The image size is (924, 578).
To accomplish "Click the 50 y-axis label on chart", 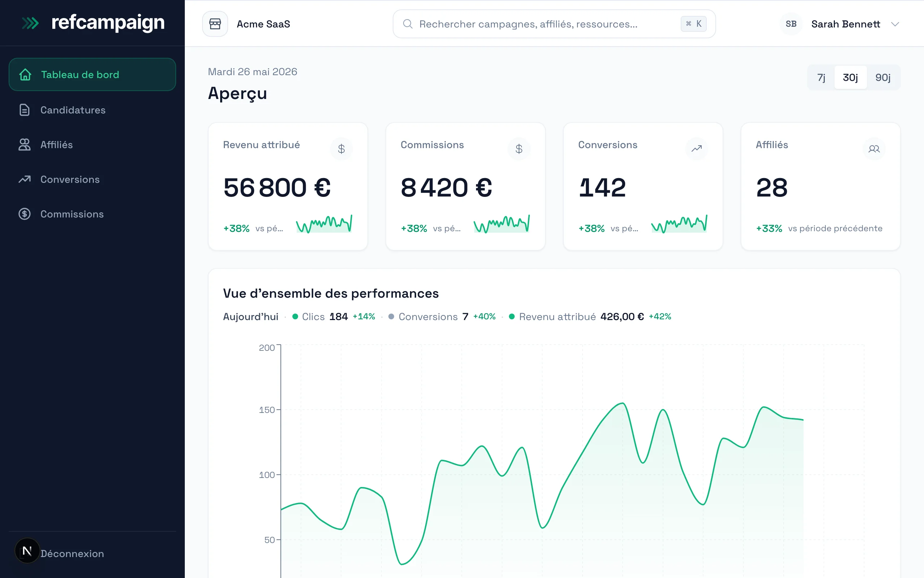I will tap(270, 540).
